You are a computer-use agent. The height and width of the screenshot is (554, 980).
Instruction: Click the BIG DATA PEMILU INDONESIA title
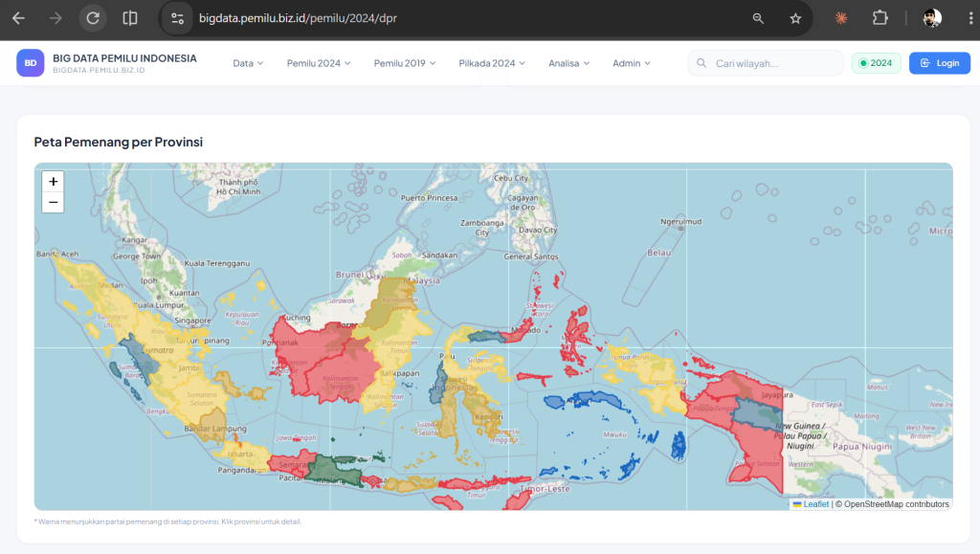coord(124,58)
